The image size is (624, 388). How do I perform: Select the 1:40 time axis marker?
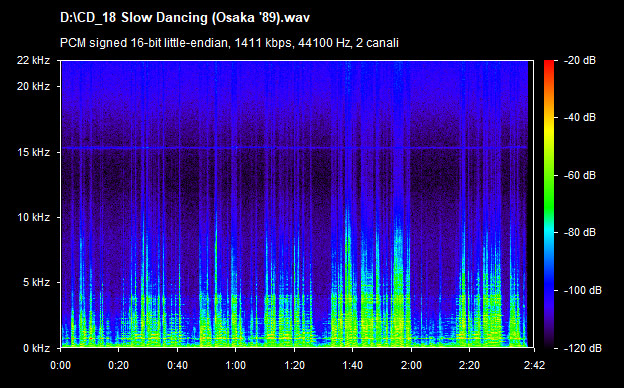353,365
